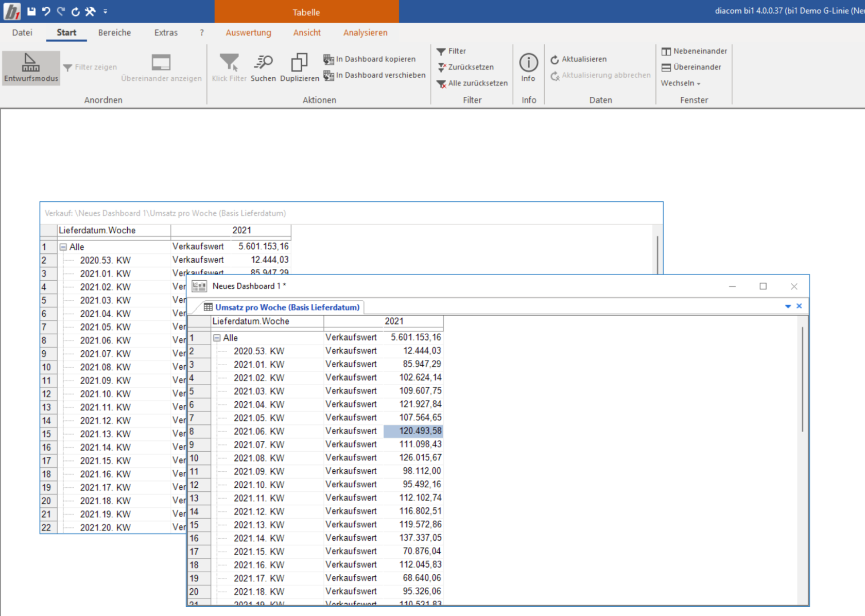Open the Wechseln dropdown
This screenshot has width=865, height=616.
pyautogui.click(x=681, y=83)
